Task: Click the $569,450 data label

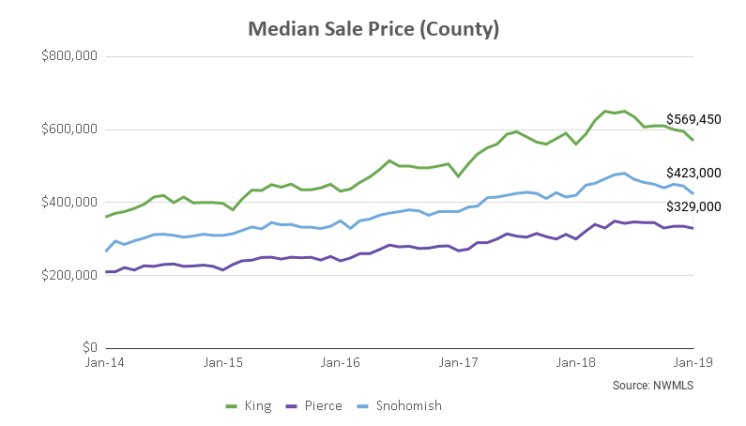Action: (x=694, y=119)
